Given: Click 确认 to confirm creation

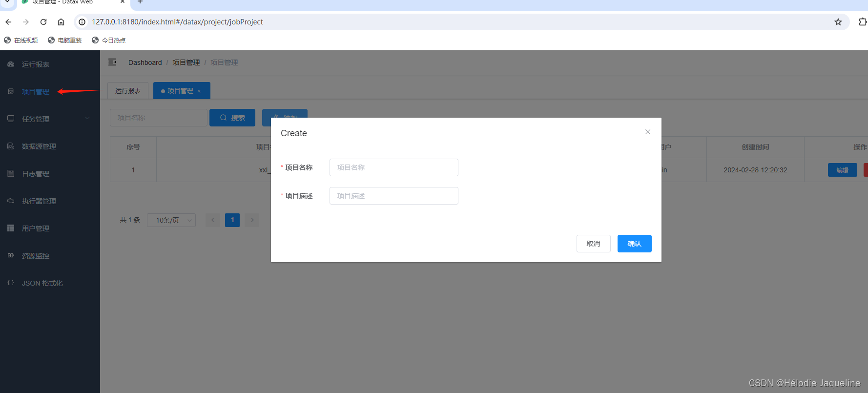Looking at the screenshot, I should point(635,244).
